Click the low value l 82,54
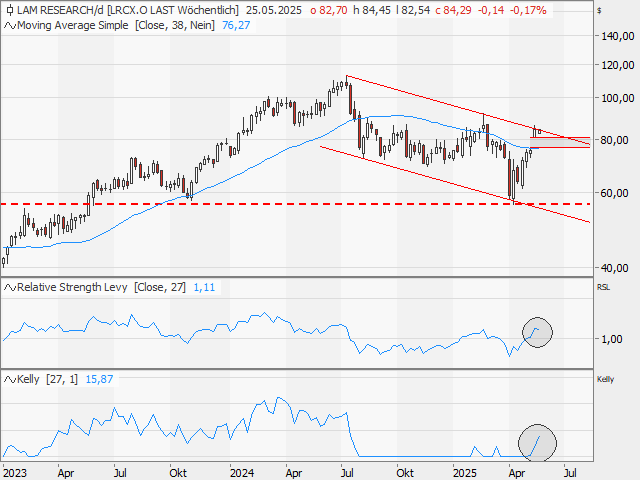640x480 pixels. (x=413, y=10)
